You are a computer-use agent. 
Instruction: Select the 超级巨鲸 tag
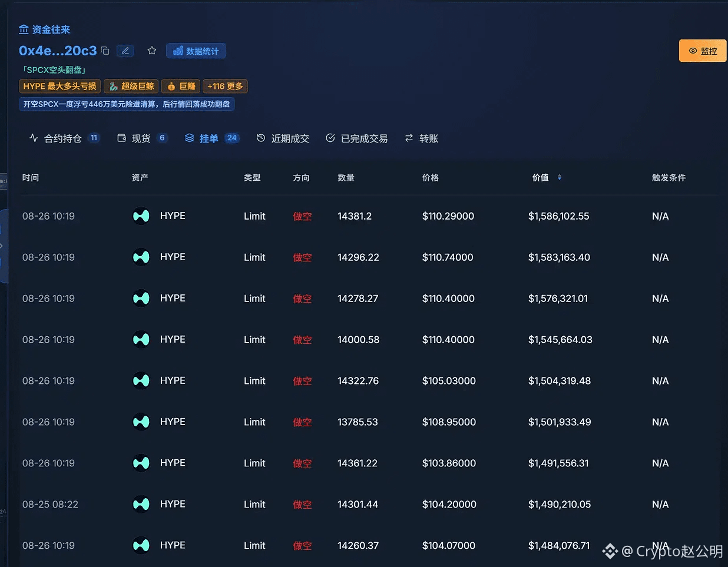[x=132, y=86]
